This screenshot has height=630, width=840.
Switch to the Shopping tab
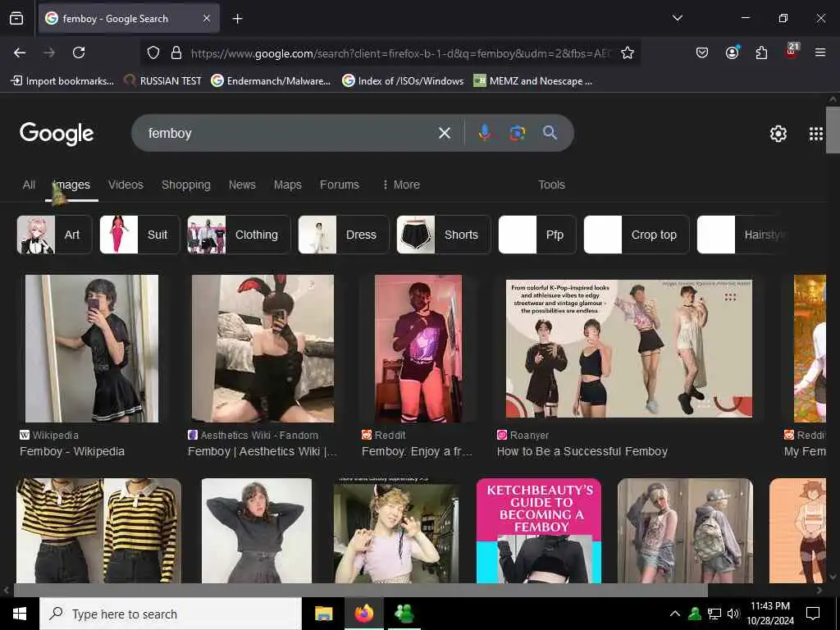186,185
